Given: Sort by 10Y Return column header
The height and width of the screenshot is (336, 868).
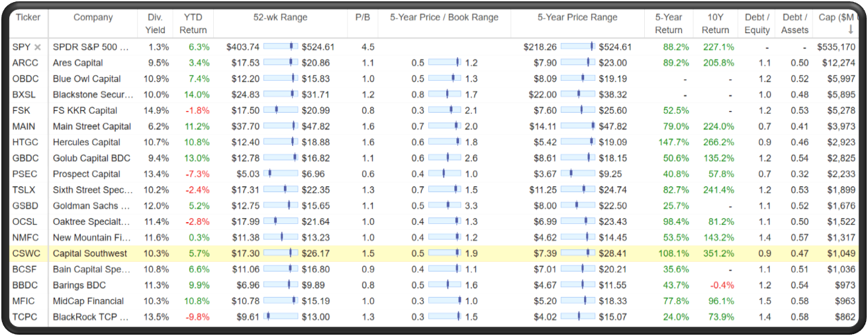Looking at the screenshot, I should point(715,23).
